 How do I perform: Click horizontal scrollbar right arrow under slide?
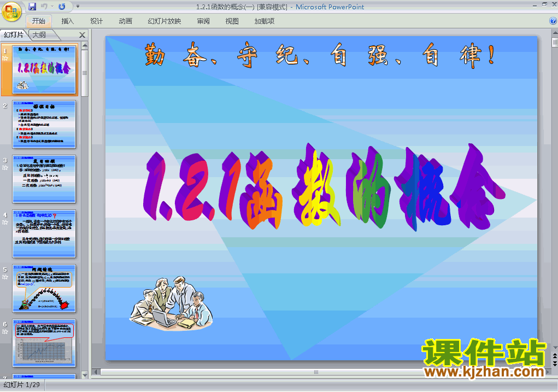547,372
